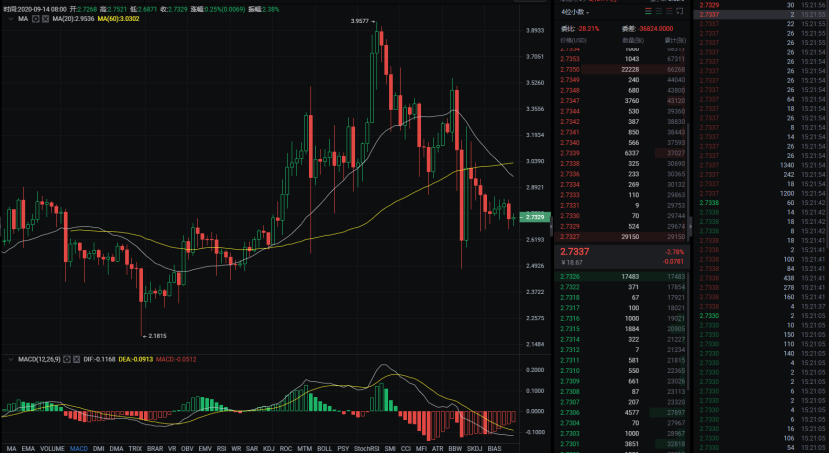Show sell-orders-only order book view
Image resolution: width=829 pixels, height=454 pixels.
pos(669,11)
